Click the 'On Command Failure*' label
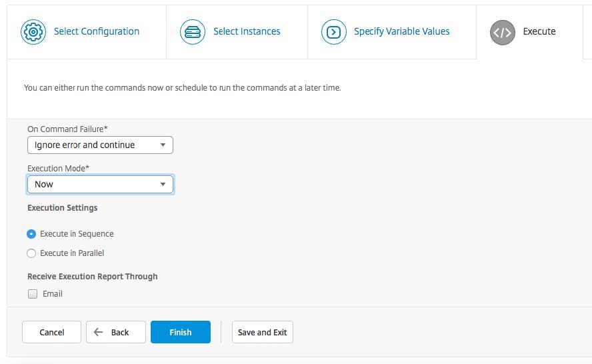 click(x=67, y=129)
